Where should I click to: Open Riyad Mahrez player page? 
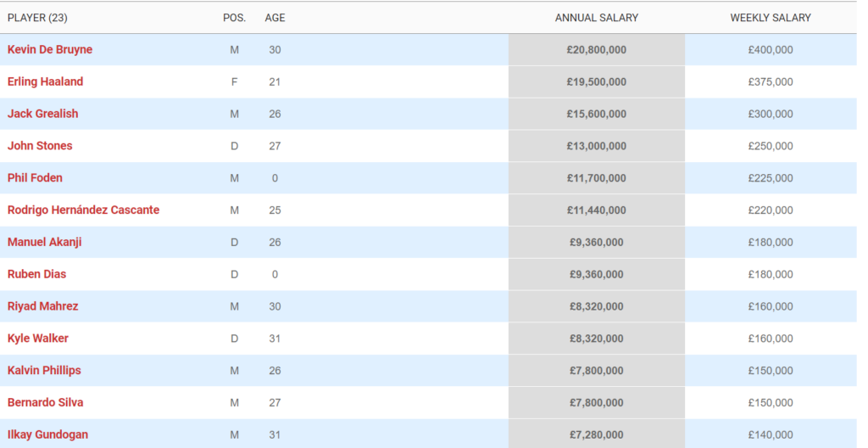coord(42,306)
